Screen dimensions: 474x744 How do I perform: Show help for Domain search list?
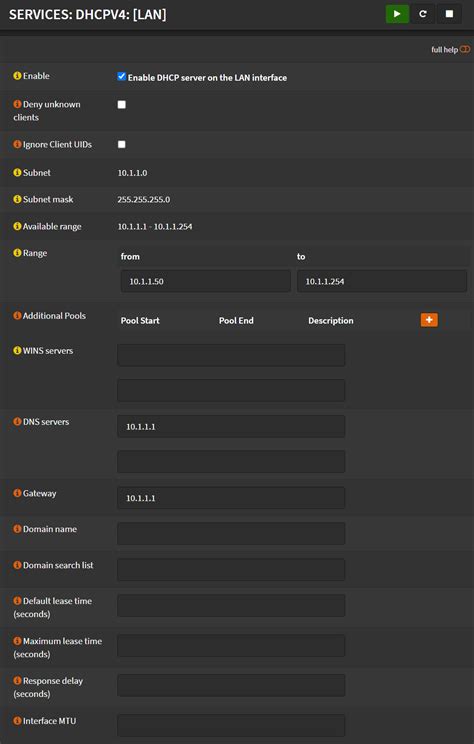(17, 565)
